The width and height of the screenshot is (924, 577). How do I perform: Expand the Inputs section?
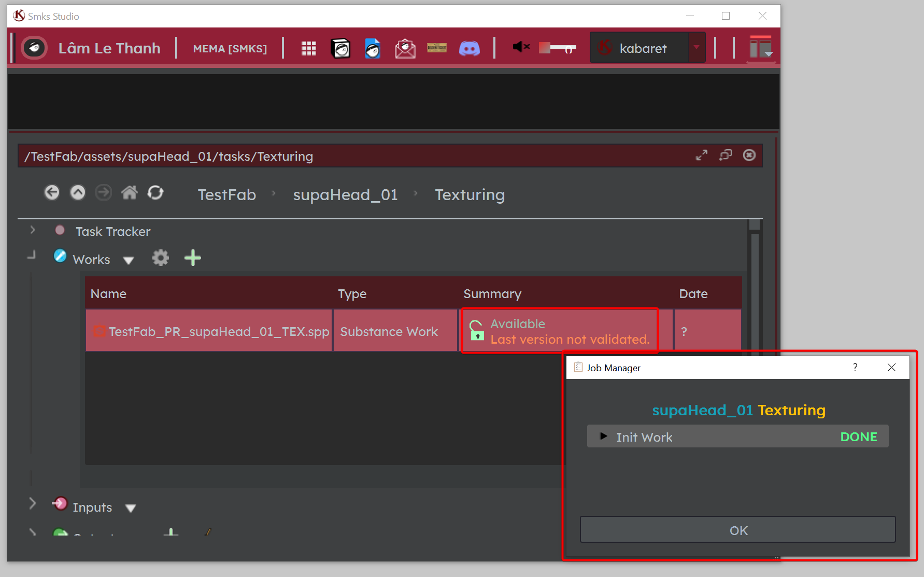coord(33,503)
